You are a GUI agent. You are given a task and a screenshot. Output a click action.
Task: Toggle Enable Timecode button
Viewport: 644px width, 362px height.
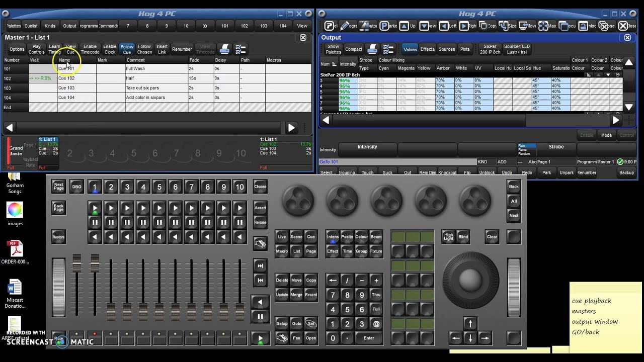coord(90,49)
